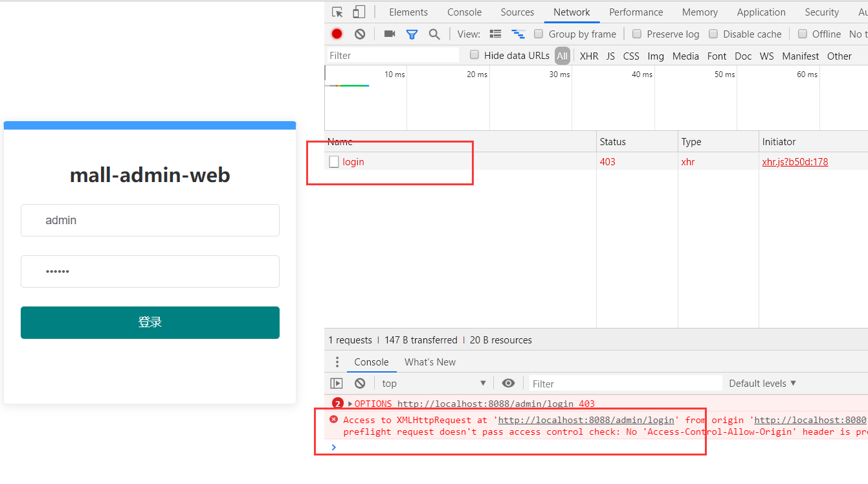This screenshot has width=868, height=484.
Task: Switch to the Sources tab
Action: click(x=517, y=12)
